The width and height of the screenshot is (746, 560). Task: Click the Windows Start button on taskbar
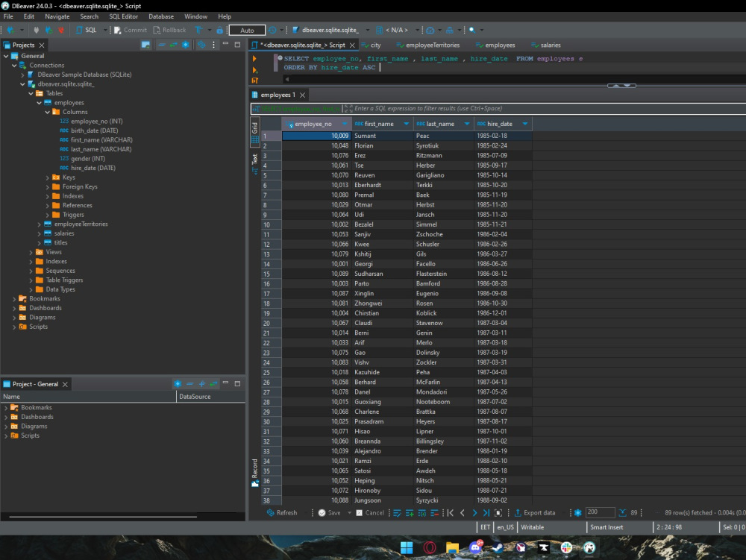pos(407,547)
